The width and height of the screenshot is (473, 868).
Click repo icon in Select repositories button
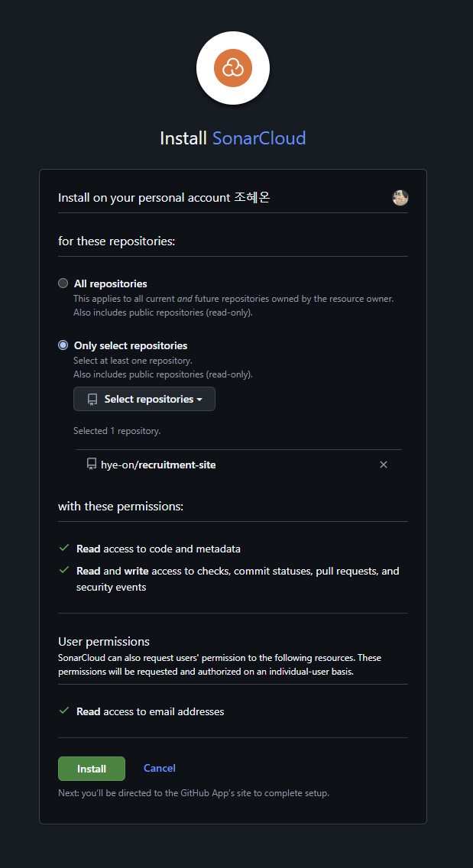tap(92, 399)
